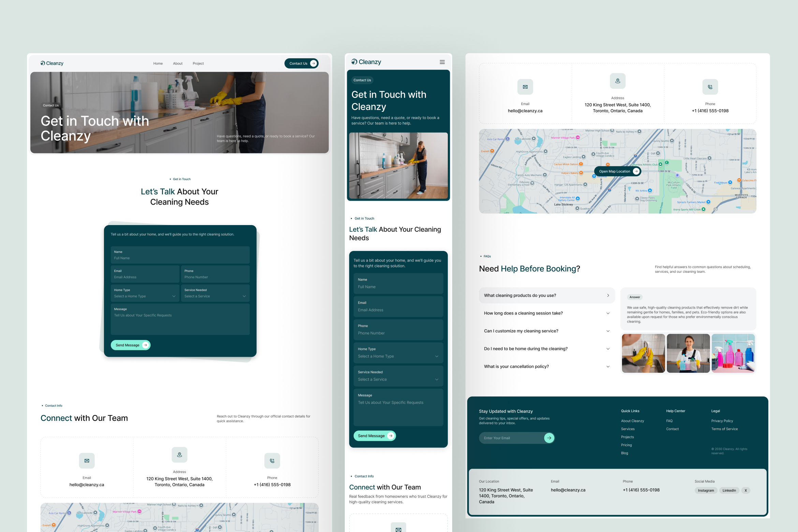Open desktop Home Type dropdown

point(145,296)
